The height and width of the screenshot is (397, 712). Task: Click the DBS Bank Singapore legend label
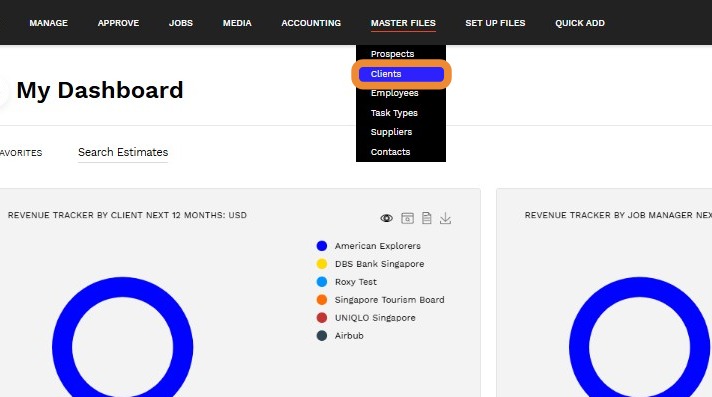380,264
